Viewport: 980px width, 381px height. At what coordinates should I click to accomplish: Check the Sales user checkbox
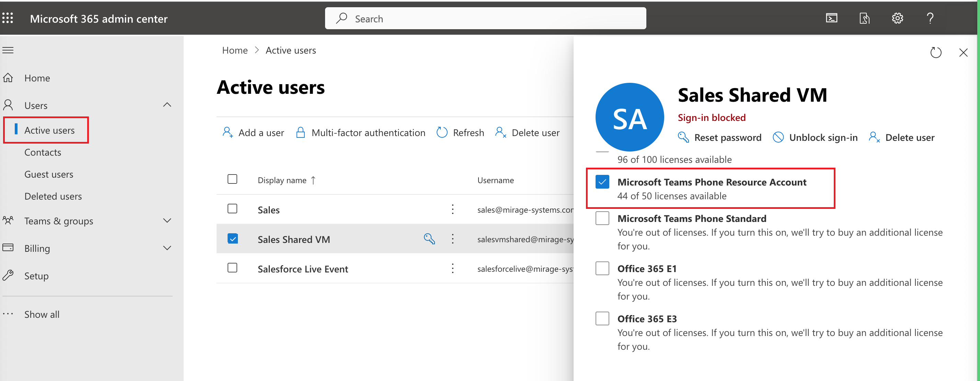(232, 209)
